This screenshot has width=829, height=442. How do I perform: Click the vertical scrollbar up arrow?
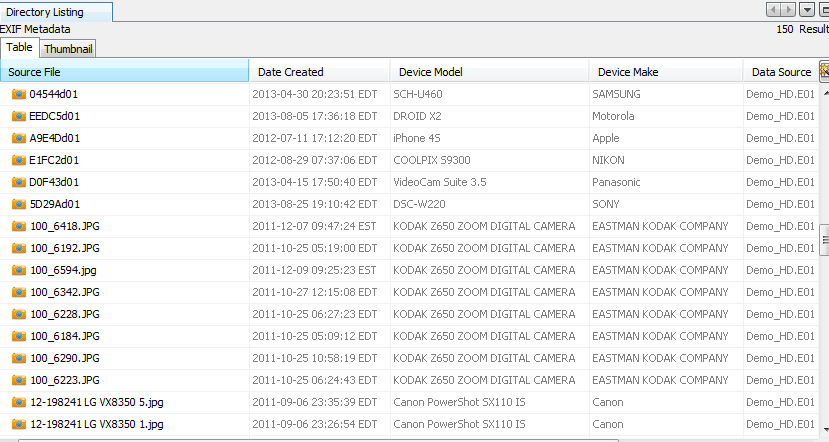tap(824, 94)
